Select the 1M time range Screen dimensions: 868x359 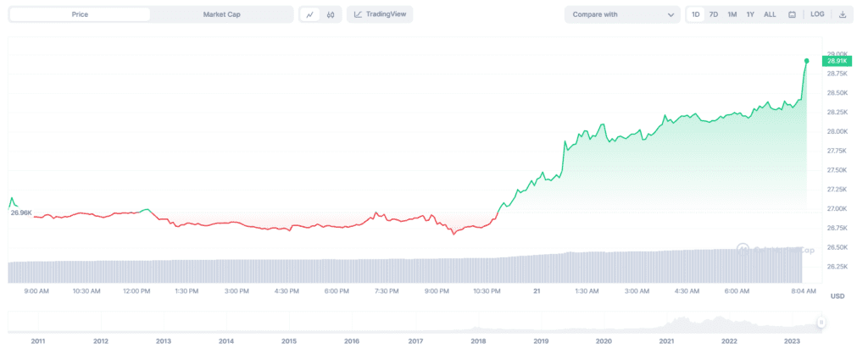coord(732,14)
